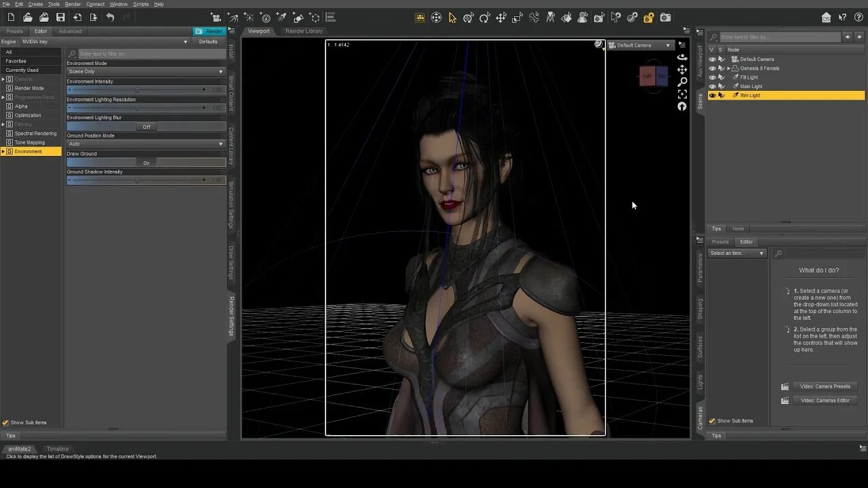The image size is (868, 488).
Task: Click the Defaults button
Action: point(208,41)
